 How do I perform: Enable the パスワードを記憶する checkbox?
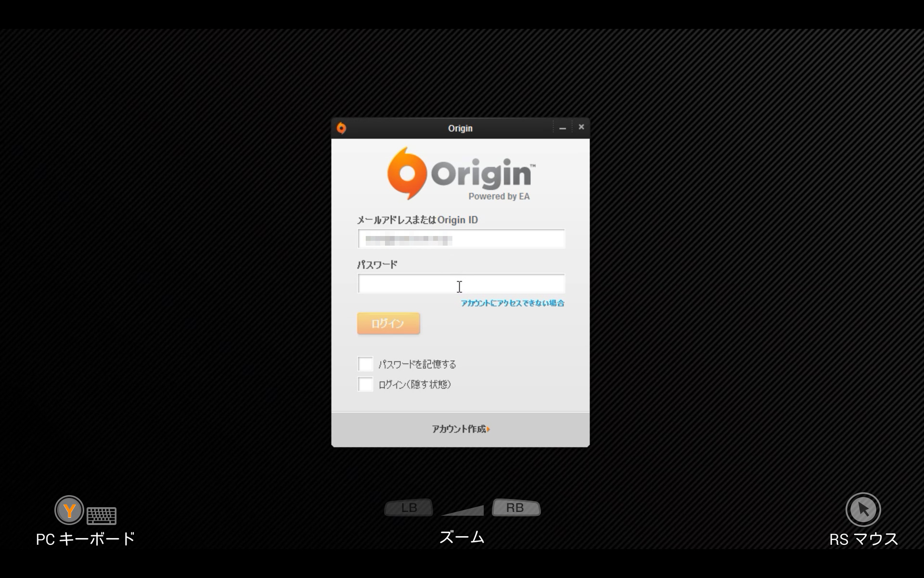(x=365, y=364)
